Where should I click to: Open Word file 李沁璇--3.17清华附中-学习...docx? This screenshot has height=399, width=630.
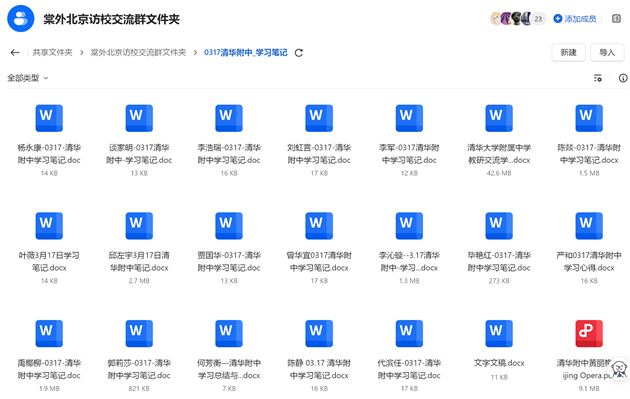pos(409,226)
